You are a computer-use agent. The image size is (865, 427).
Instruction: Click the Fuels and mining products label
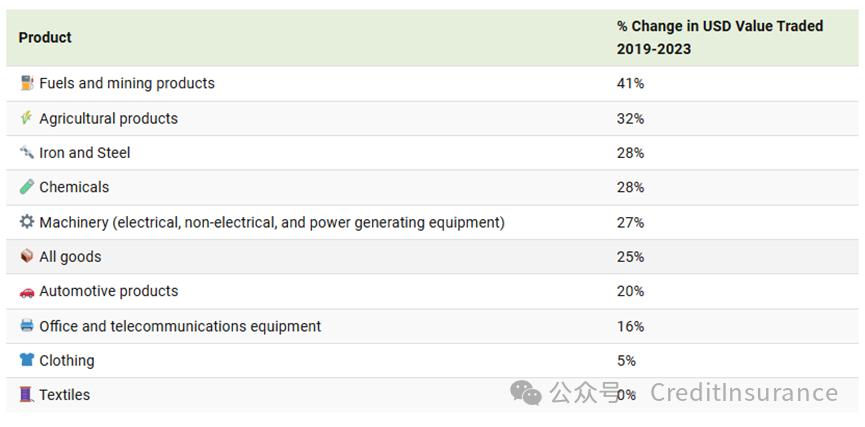point(127,83)
